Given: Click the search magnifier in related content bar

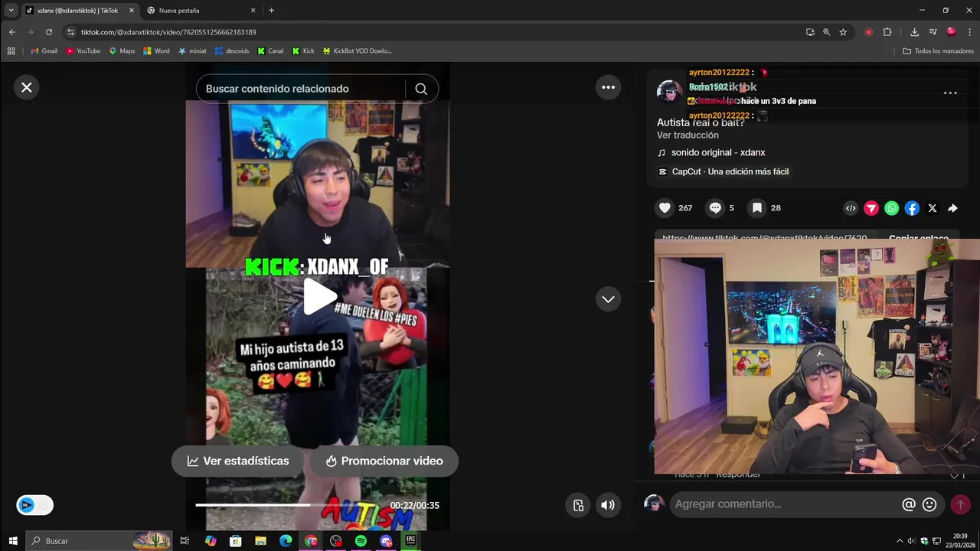Looking at the screenshot, I should coord(421,89).
